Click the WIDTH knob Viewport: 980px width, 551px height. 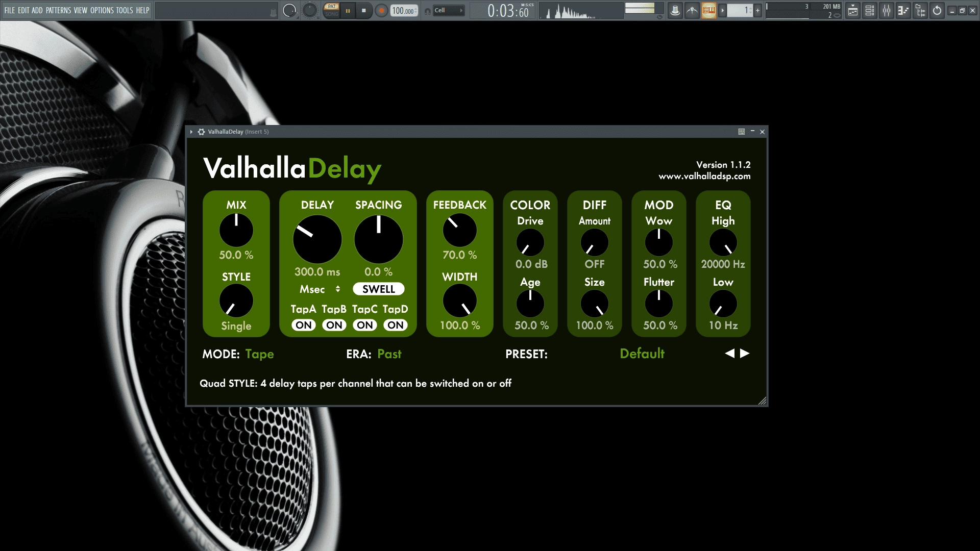pyautogui.click(x=460, y=301)
